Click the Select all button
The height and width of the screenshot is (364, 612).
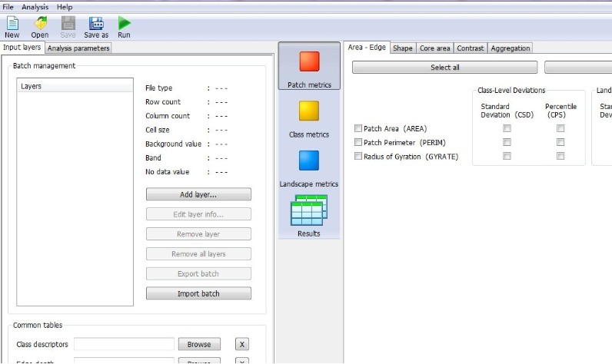click(444, 67)
